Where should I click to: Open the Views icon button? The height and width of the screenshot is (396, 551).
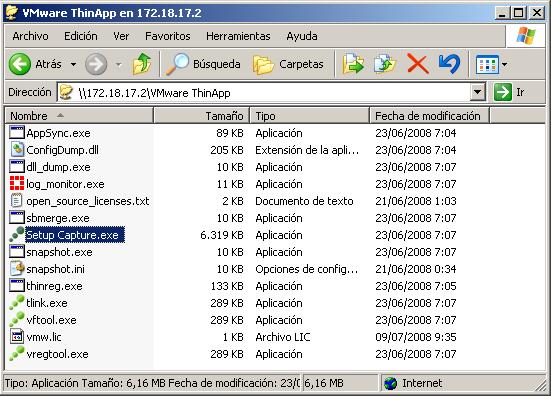[x=487, y=64]
